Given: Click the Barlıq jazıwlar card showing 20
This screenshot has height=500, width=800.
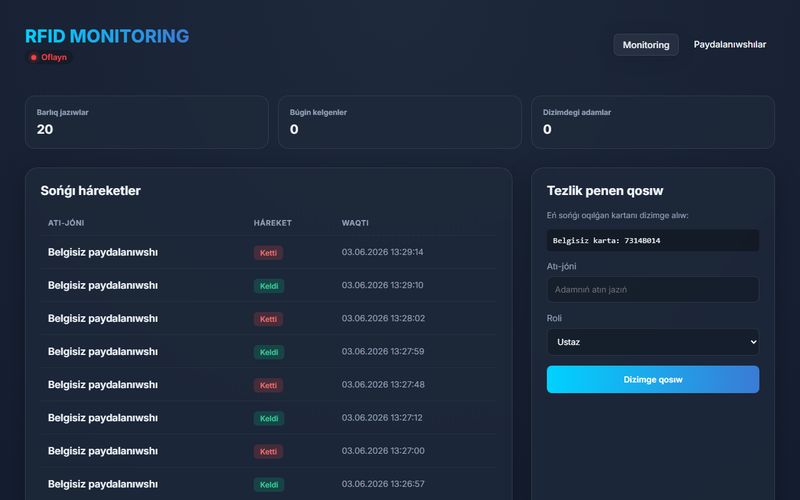Looking at the screenshot, I should 147,122.
